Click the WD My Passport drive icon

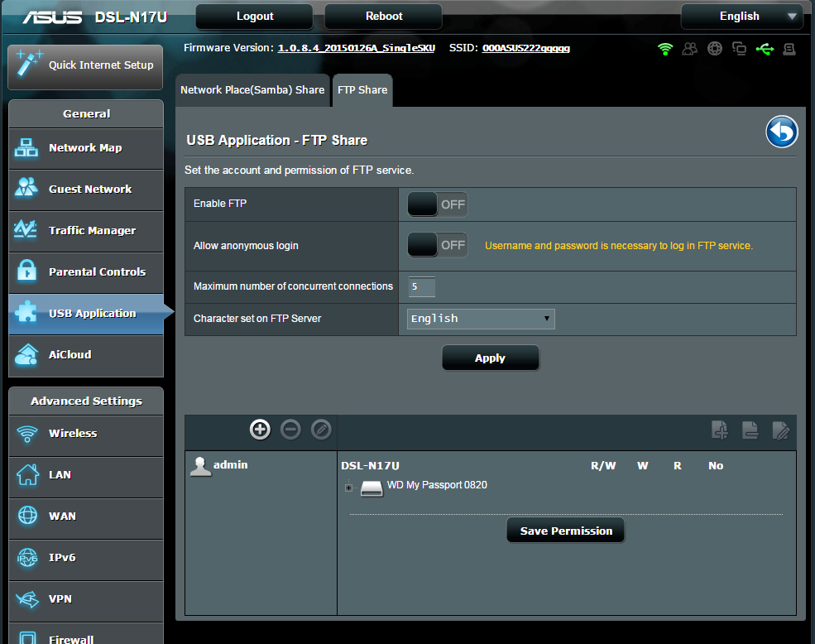point(372,488)
